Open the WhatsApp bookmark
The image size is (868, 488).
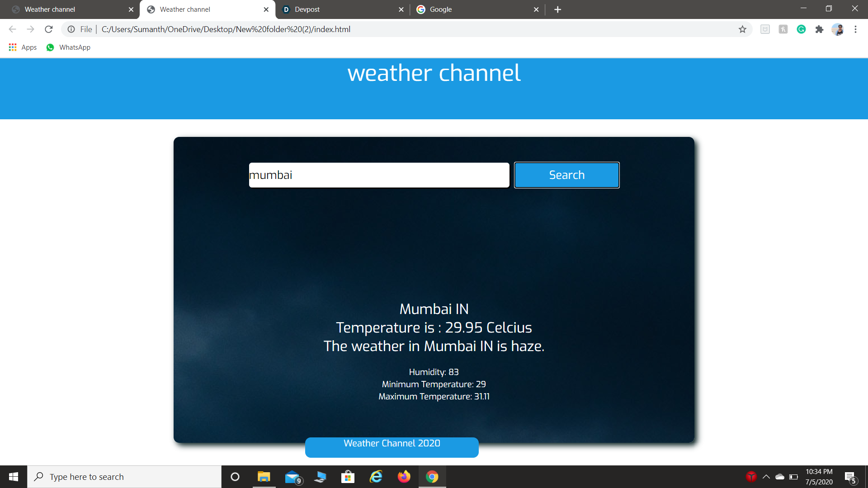click(x=69, y=47)
